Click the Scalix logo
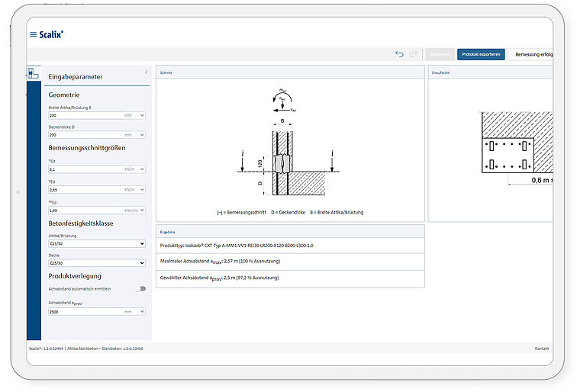Image resolution: width=580 pixels, height=392 pixels. [x=51, y=34]
